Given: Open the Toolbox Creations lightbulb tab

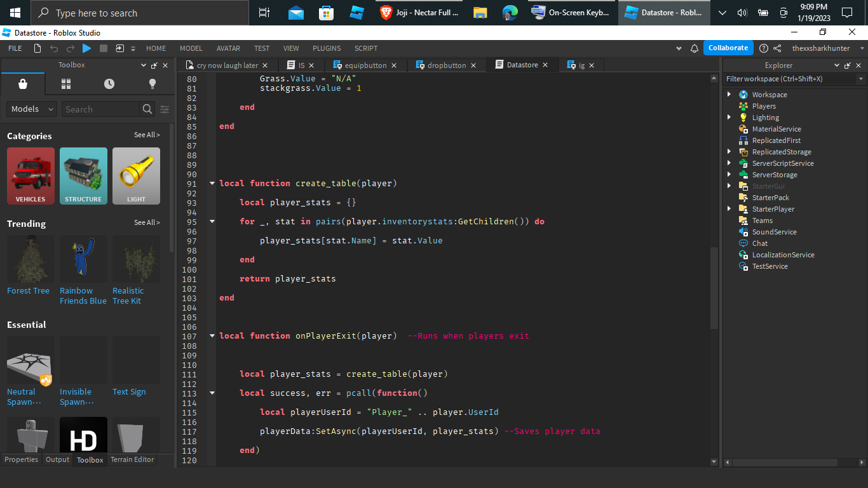Looking at the screenshot, I should [153, 84].
